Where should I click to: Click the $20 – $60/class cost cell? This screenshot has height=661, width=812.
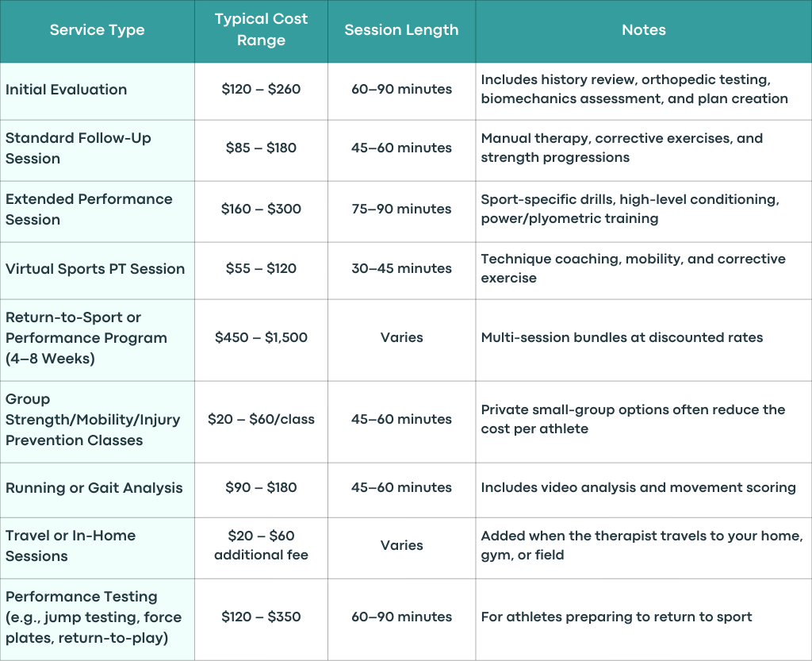(261, 421)
